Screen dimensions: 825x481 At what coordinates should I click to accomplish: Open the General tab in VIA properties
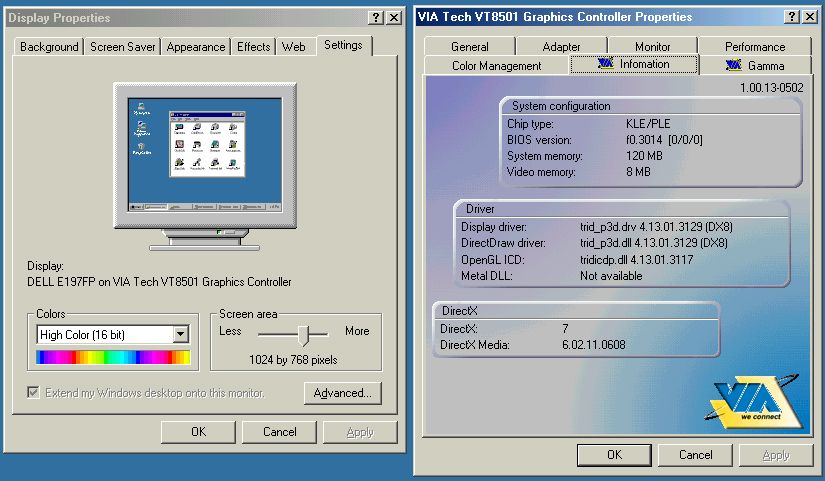click(x=470, y=46)
